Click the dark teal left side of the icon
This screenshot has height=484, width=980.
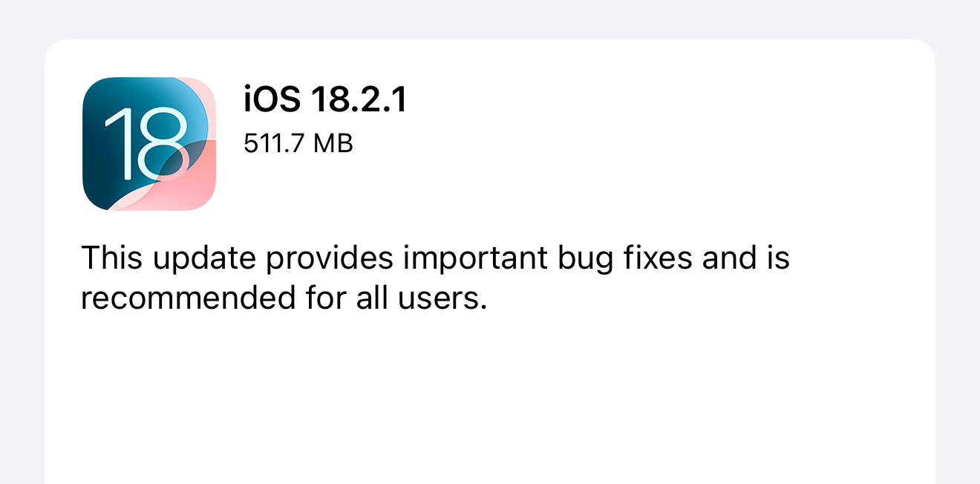coord(94,148)
